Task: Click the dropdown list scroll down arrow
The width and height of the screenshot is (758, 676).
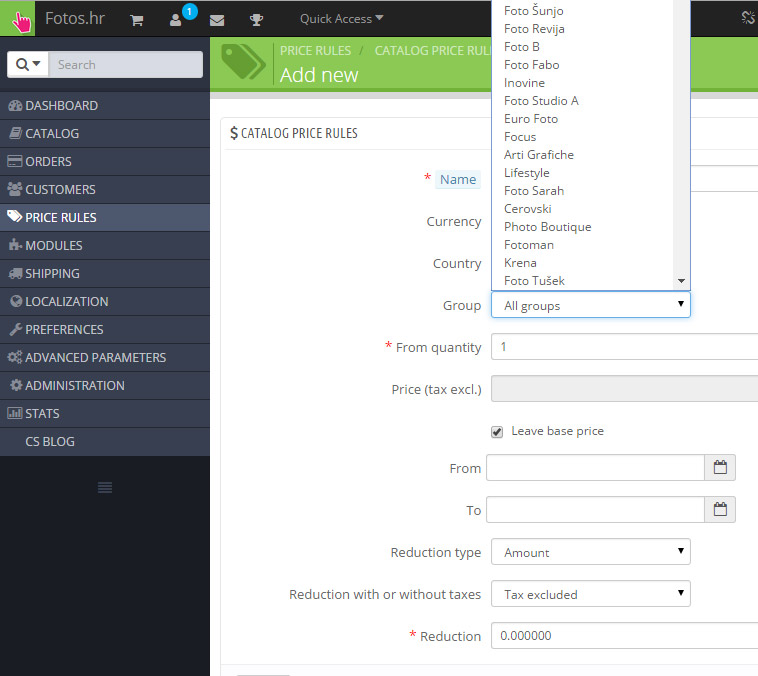Action: (x=681, y=281)
